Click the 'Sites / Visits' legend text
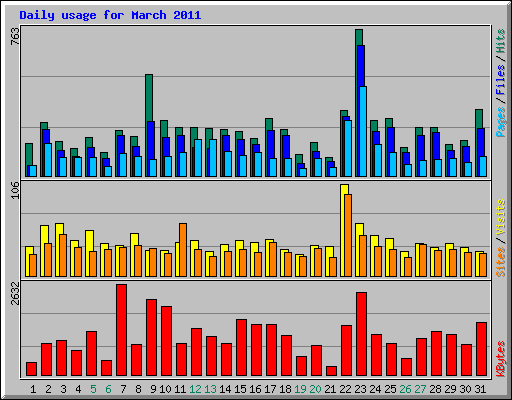Viewport: 512px width, 400px height. (x=500, y=238)
